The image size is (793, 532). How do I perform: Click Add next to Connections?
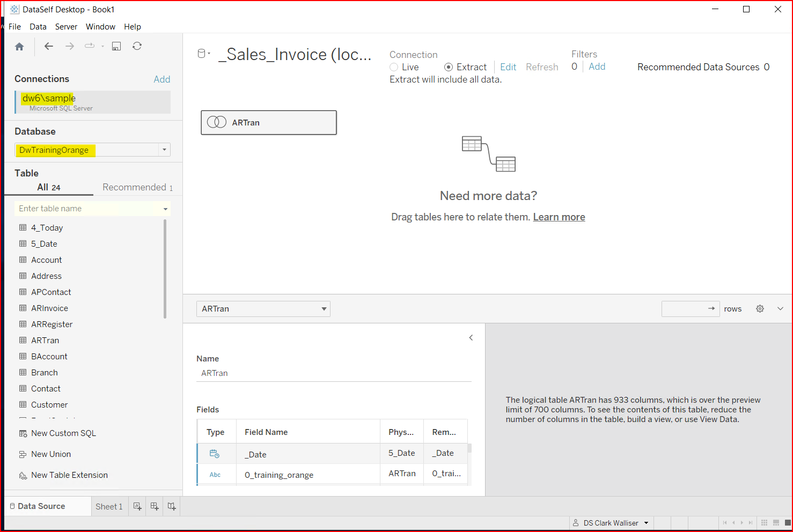coord(161,79)
